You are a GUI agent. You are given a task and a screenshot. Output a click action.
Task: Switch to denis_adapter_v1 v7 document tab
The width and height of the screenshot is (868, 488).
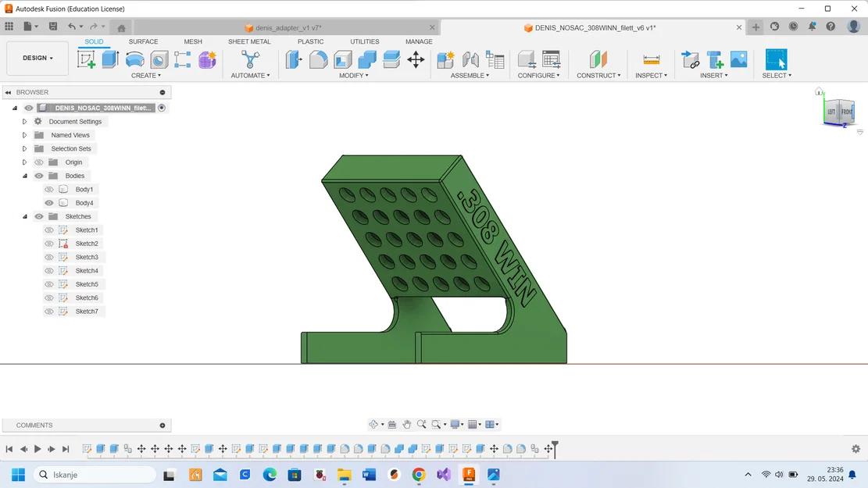tap(286, 27)
